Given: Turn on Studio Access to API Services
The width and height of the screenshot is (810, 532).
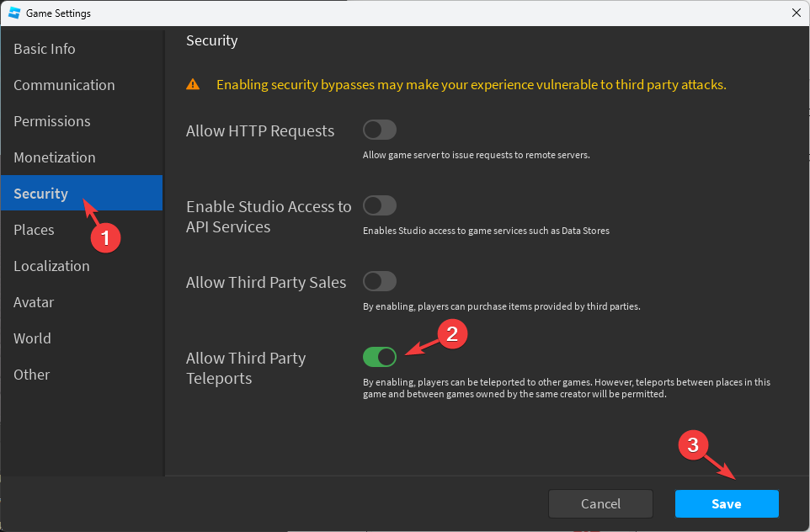Looking at the screenshot, I should click(x=379, y=205).
